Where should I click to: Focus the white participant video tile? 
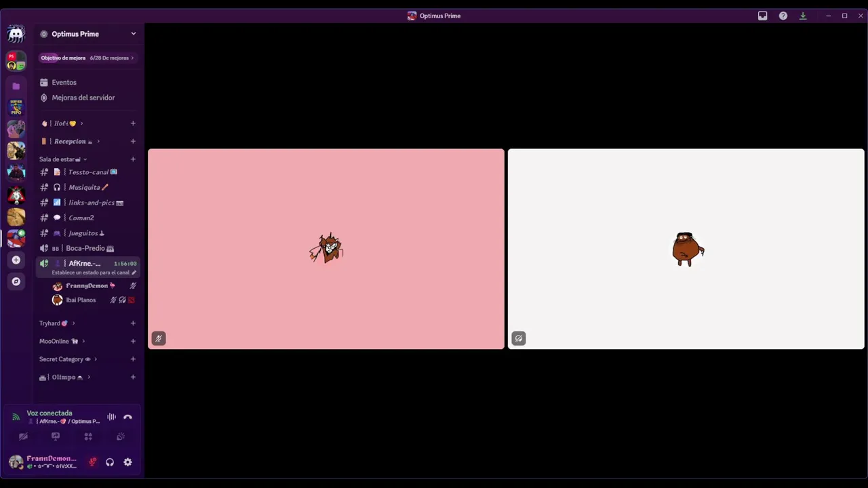[686, 249]
